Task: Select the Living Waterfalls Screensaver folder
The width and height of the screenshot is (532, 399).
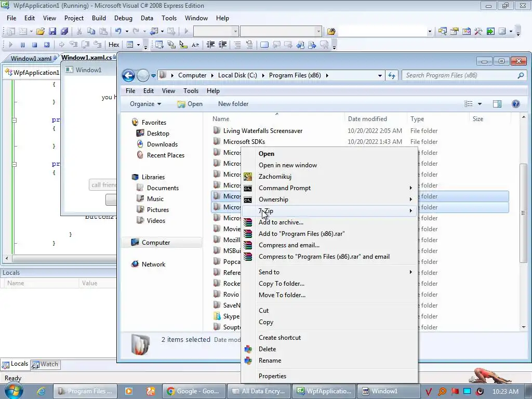Action: [262, 131]
